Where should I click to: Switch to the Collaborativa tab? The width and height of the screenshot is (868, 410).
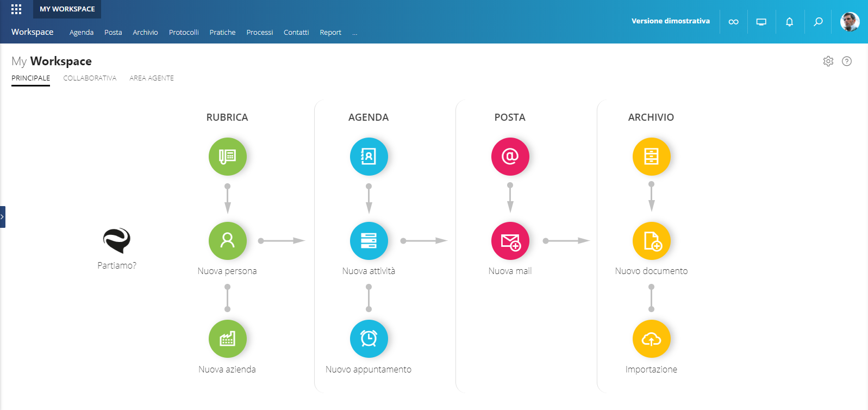[90, 78]
